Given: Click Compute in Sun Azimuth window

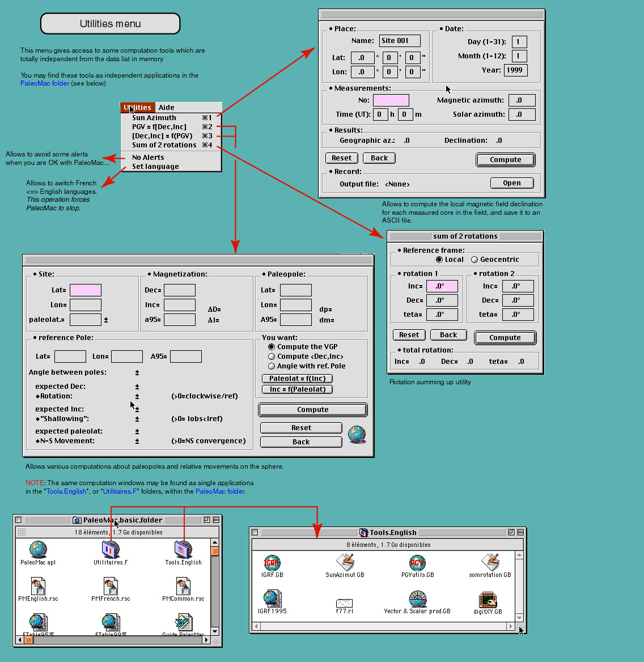Looking at the screenshot, I should tap(506, 160).
